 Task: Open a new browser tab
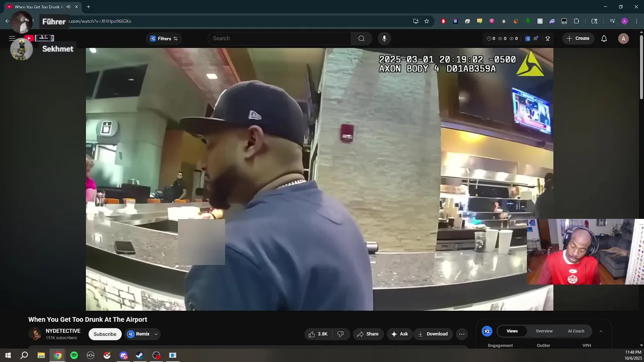click(89, 7)
